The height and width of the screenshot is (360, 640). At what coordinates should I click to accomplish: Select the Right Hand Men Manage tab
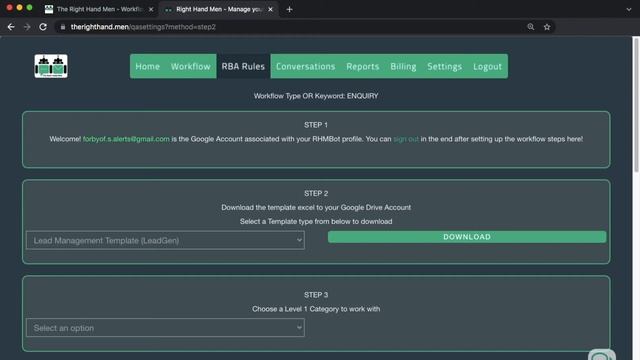tap(219, 9)
